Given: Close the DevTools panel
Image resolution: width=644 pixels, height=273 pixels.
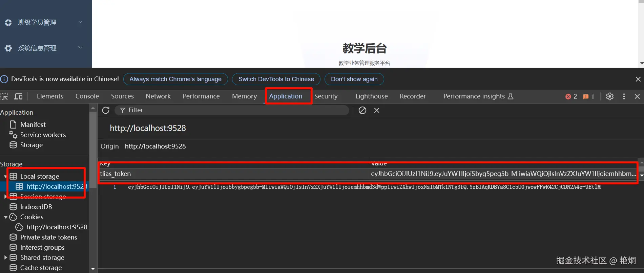Looking at the screenshot, I should [x=637, y=96].
